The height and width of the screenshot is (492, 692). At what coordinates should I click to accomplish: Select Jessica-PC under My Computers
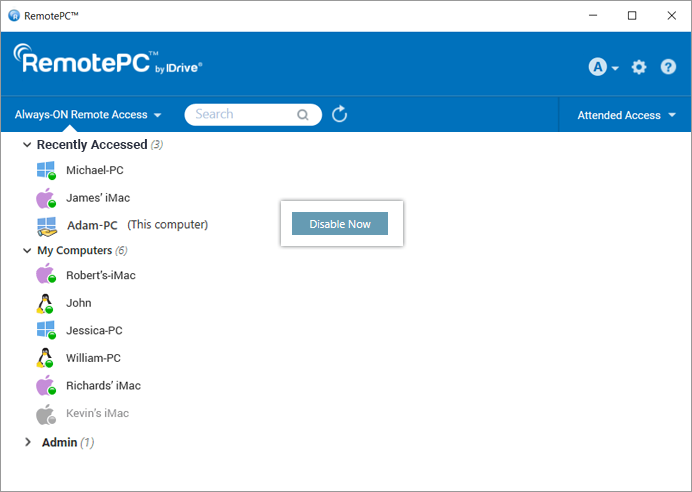point(94,330)
